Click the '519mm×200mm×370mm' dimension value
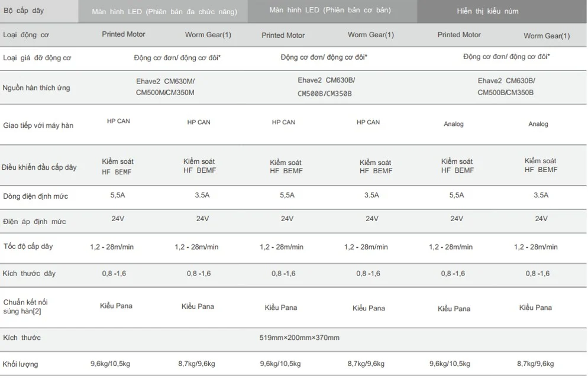Image resolution: width=588 pixels, height=379 pixels. tap(299, 338)
